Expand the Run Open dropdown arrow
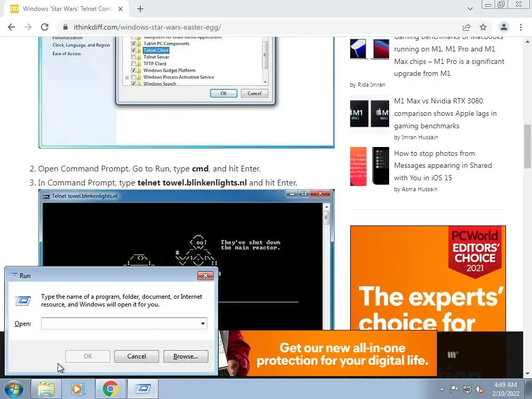 point(203,323)
